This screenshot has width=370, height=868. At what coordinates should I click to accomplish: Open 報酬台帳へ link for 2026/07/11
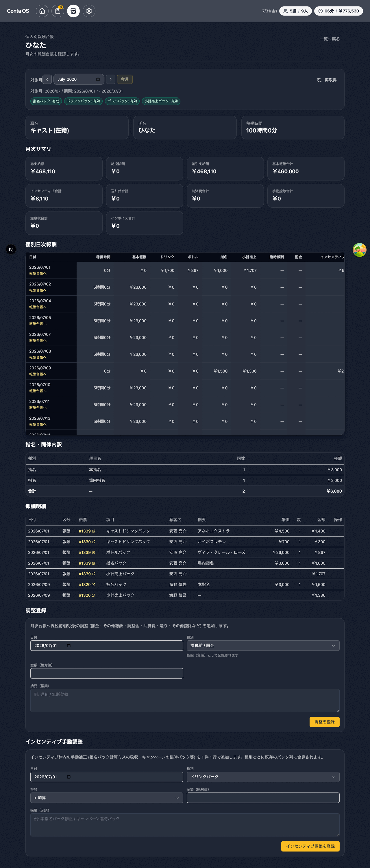tap(38, 408)
